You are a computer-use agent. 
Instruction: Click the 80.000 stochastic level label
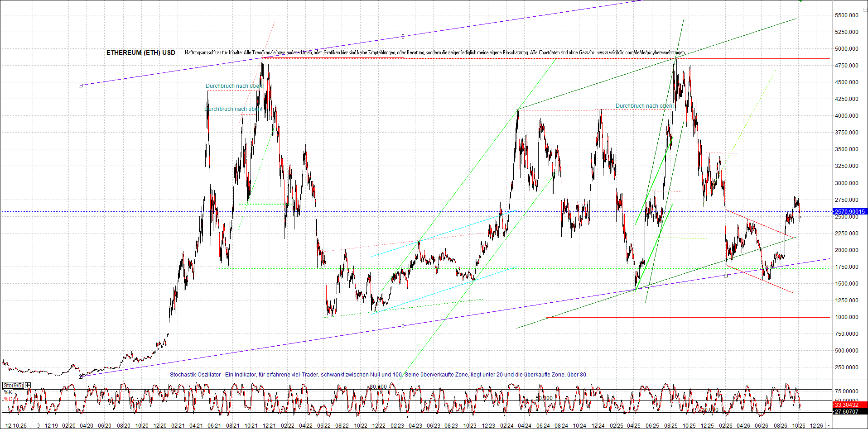pyautogui.click(x=378, y=387)
